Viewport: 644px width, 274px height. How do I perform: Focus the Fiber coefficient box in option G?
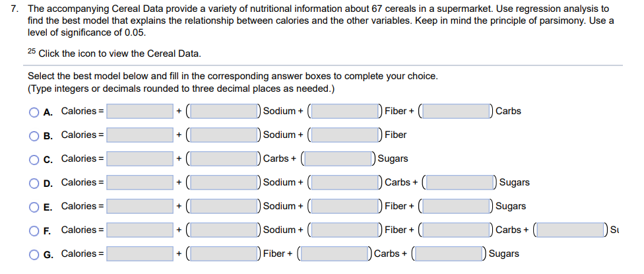(x=224, y=254)
